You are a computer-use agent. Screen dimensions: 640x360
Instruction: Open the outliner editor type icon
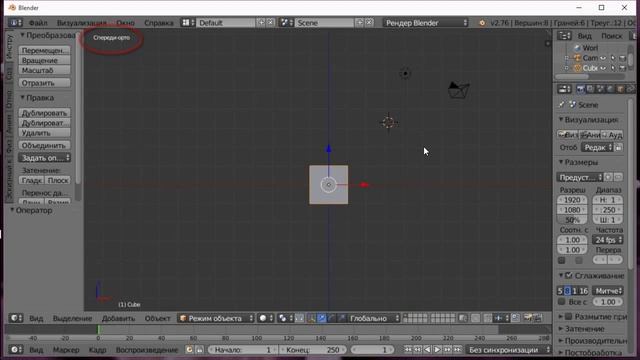(x=564, y=36)
